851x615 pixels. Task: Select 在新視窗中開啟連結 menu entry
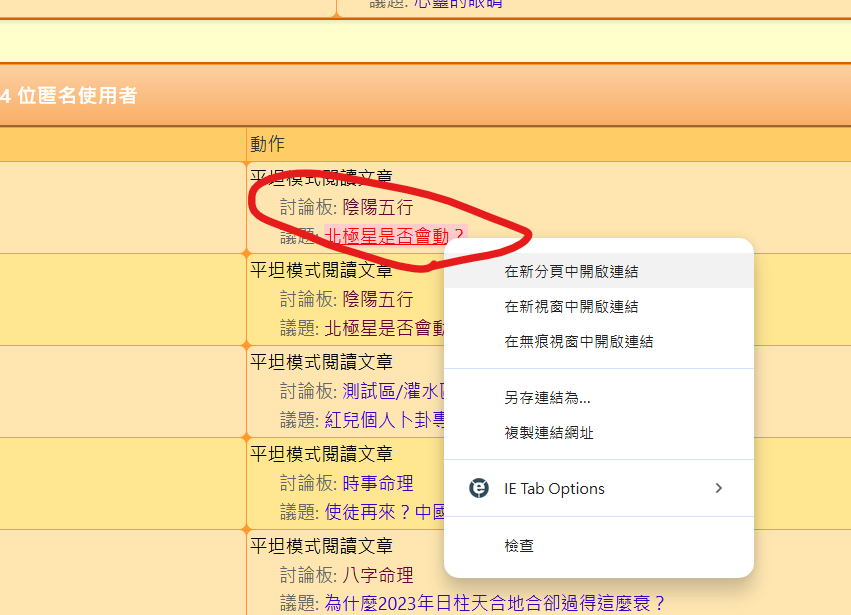[571, 306]
